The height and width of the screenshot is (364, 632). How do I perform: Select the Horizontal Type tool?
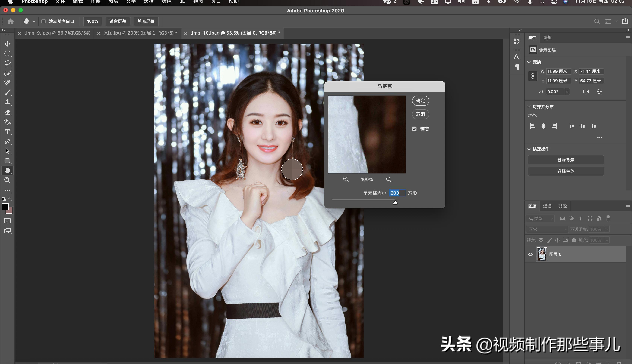(7, 132)
